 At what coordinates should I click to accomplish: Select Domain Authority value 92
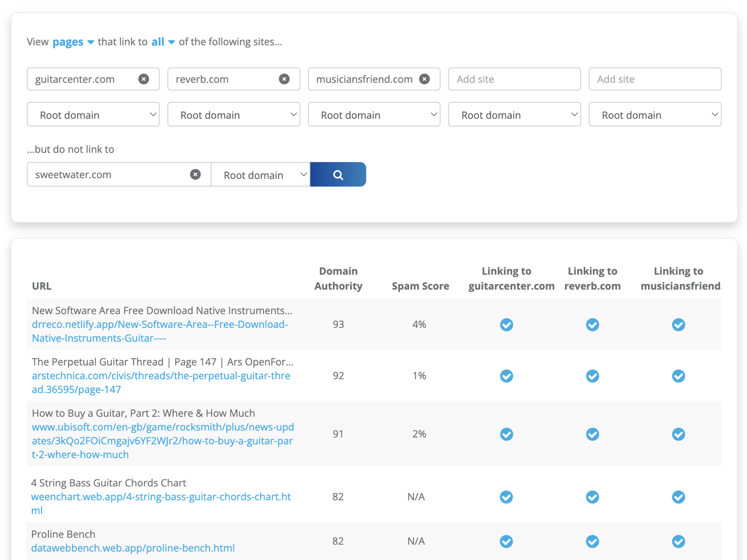[338, 376]
